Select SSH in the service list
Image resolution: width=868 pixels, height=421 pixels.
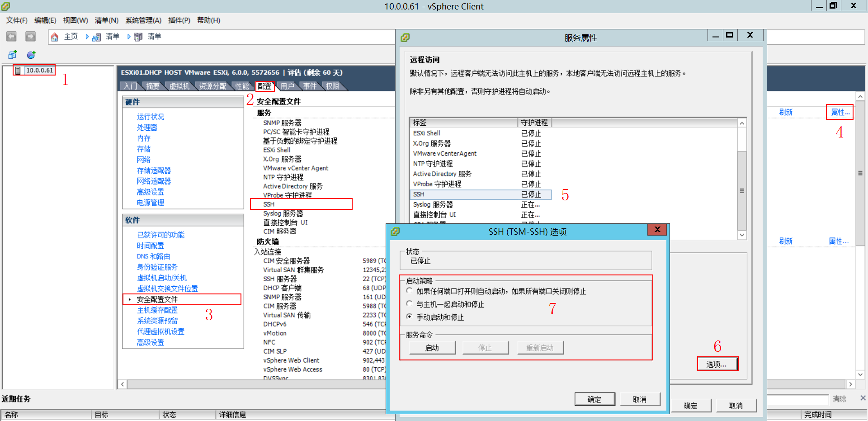tap(419, 194)
